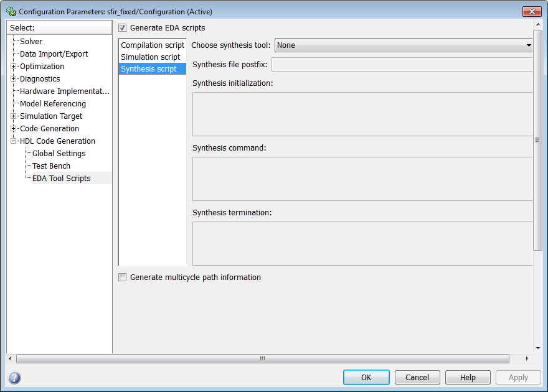Screen dimensions: 548x392
Task: Collapse the HDL Code Generation node
Action: click(13, 141)
